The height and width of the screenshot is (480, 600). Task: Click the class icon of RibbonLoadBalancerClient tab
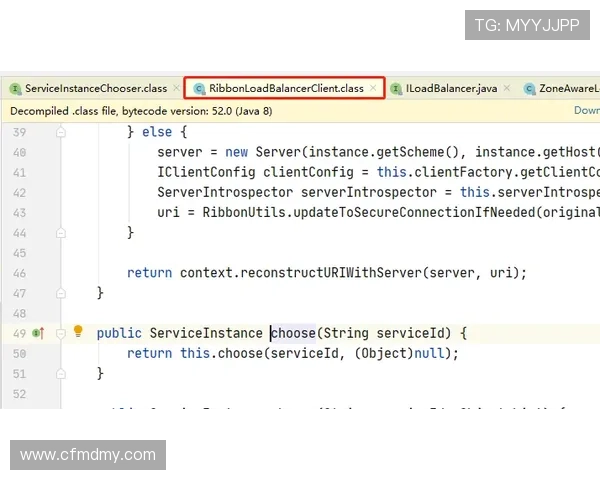click(199, 89)
